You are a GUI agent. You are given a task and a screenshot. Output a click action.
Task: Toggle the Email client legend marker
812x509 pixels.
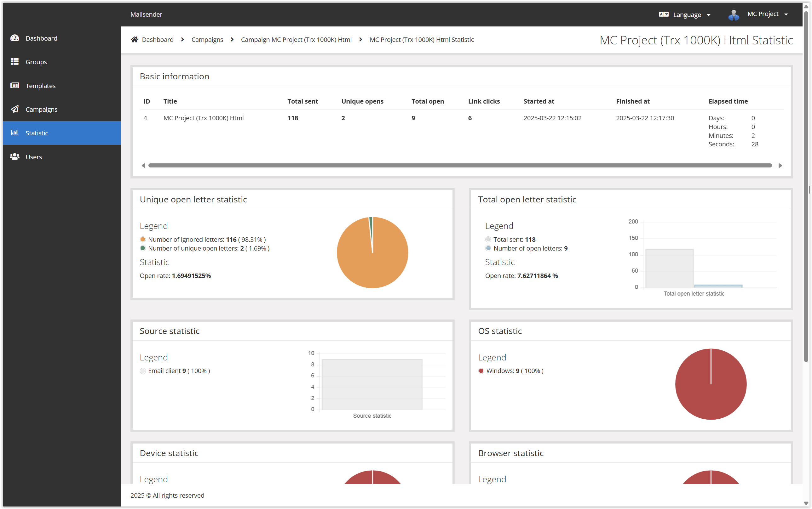[143, 370]
